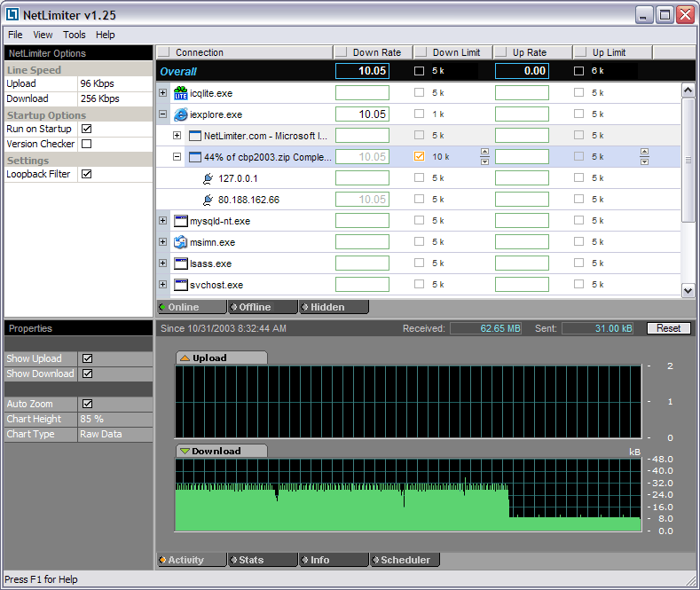Click the plug icon next to 80.188.162.66
This screenshot has height=590, width=700.
tap(208, 200)
